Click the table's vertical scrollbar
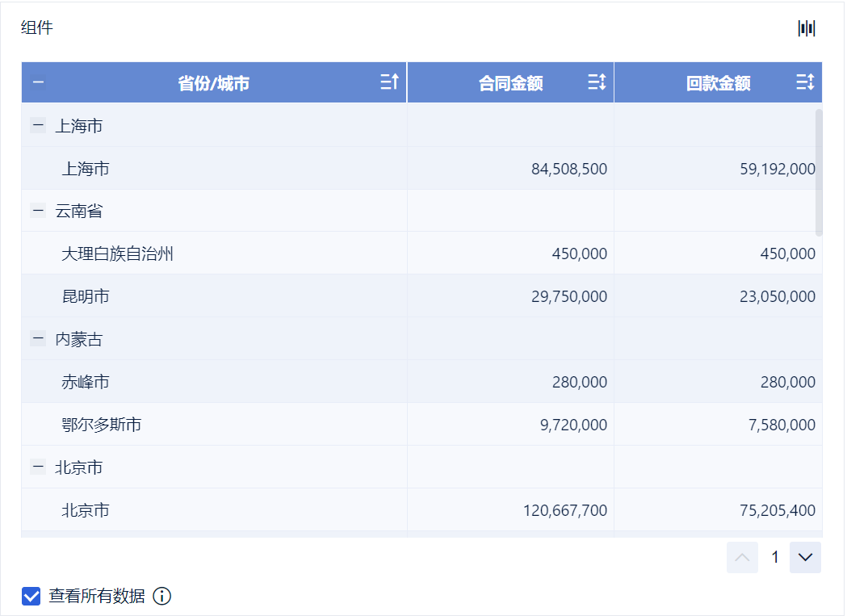847x616 pixels. pyautogui.click(x=819, y=173)
